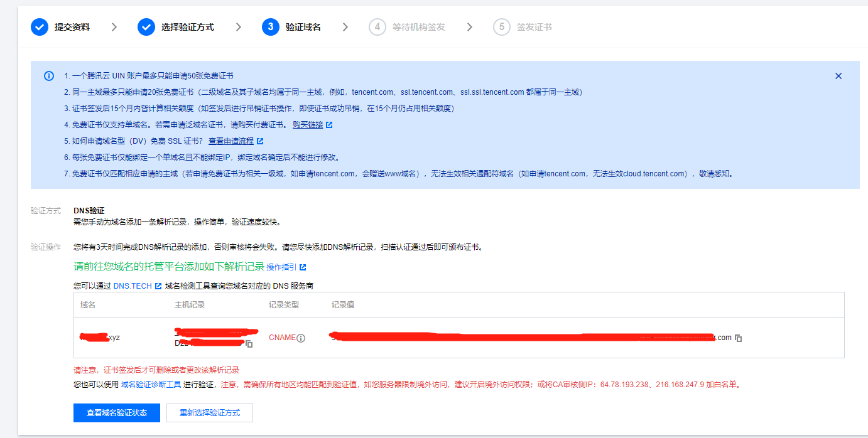Click the external-link icon next to DNS.TECH
Screen dimensions: 868x438
point(158,286)
